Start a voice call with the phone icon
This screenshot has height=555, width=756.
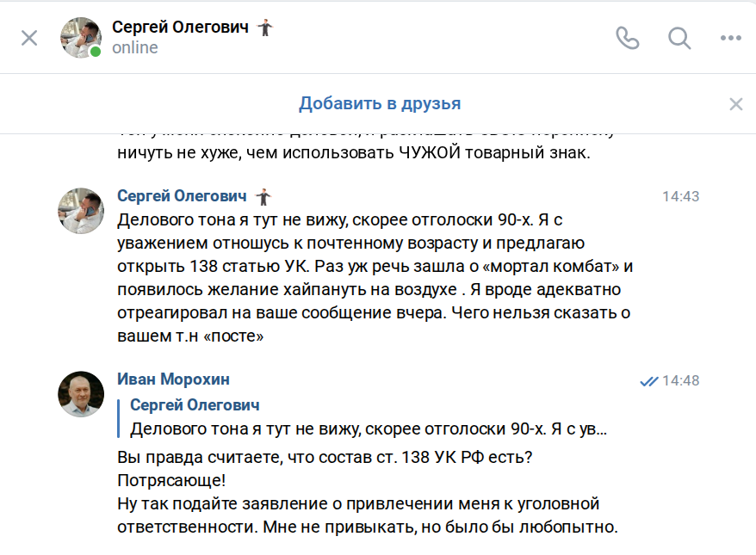(x=628, y=38)
